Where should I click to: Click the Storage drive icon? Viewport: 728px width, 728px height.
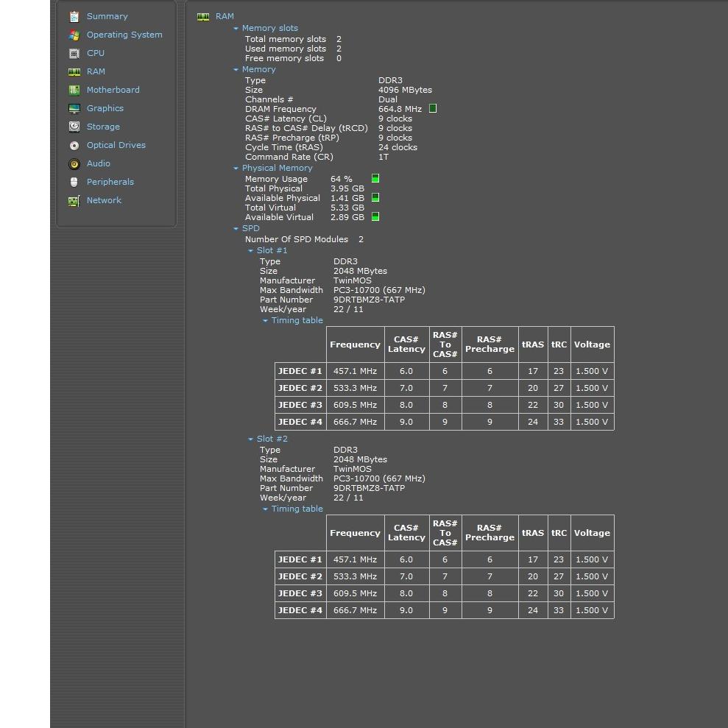coord(74,127)
